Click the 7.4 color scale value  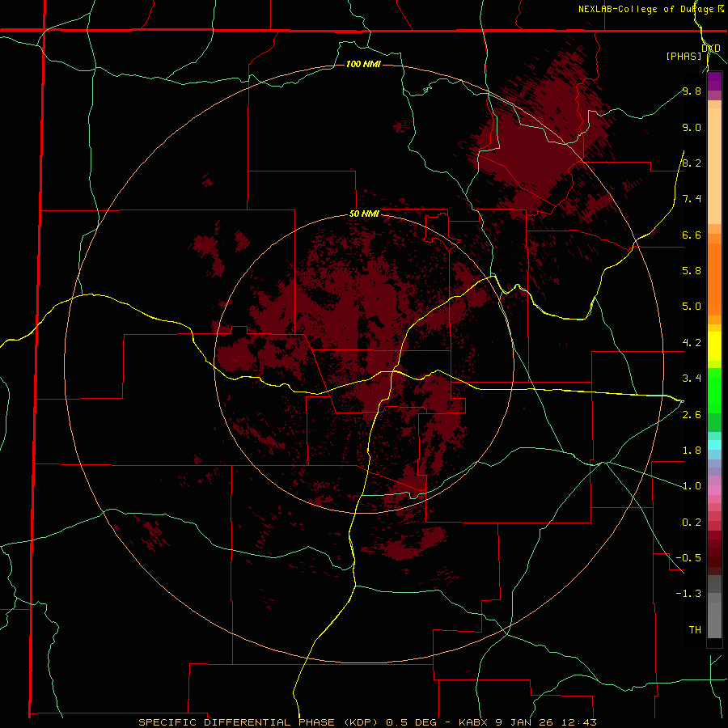click(692, 199)
